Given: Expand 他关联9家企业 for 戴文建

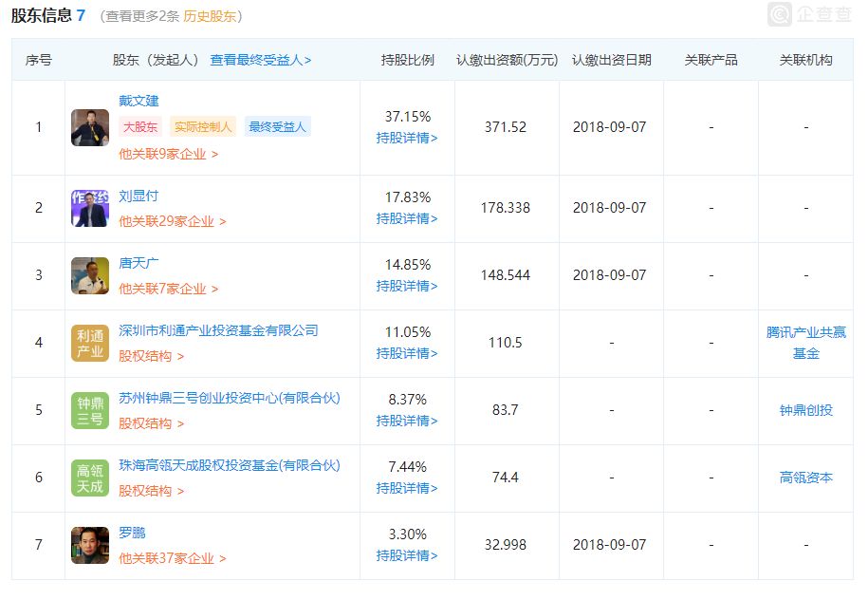Looking at the screenshot, I should (168, 154).
